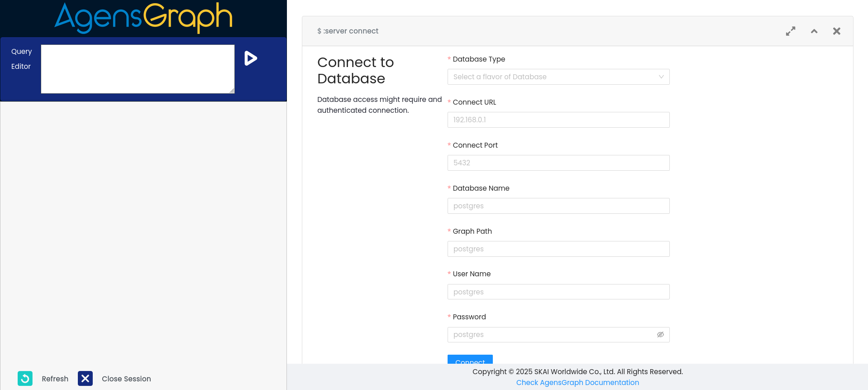
Task: Click the green Refresh icon
Action: [x=25, y=378]
